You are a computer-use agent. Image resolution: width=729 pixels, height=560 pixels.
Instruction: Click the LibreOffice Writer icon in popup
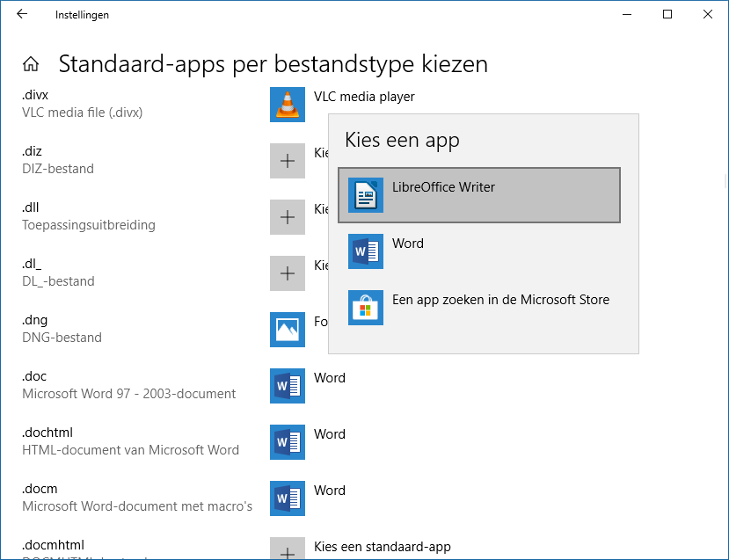pos(366,195)
